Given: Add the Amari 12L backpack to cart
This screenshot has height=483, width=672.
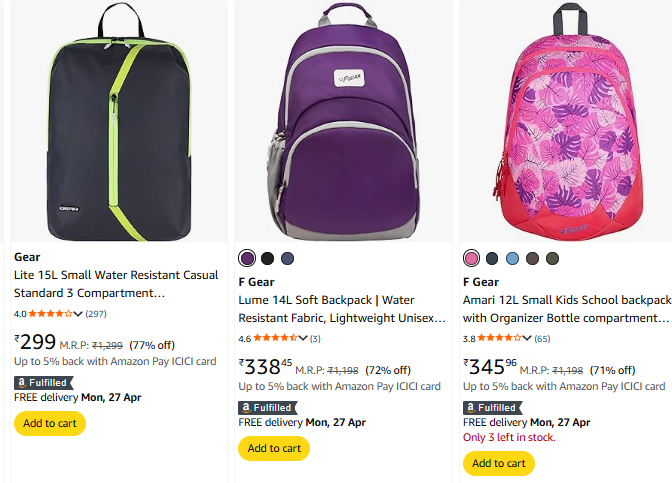Looking at the screenshot, I should tap(498, 463).
